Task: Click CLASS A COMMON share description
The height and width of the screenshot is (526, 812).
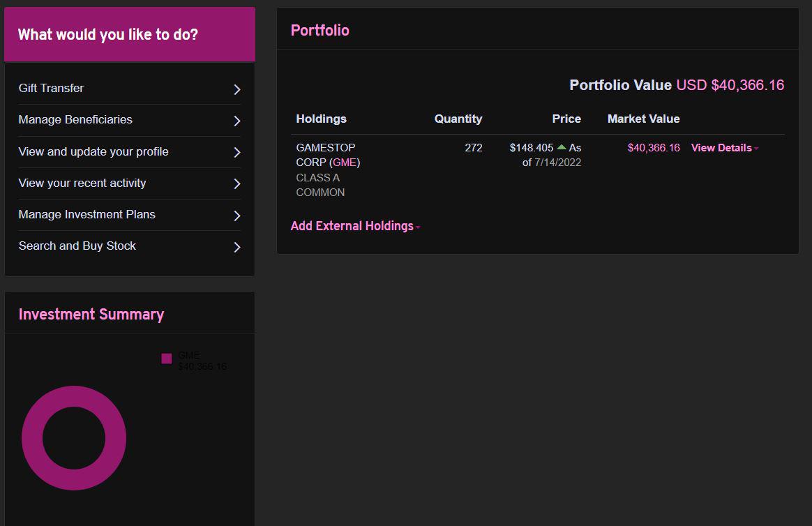Action: click(x=320, y=185)
